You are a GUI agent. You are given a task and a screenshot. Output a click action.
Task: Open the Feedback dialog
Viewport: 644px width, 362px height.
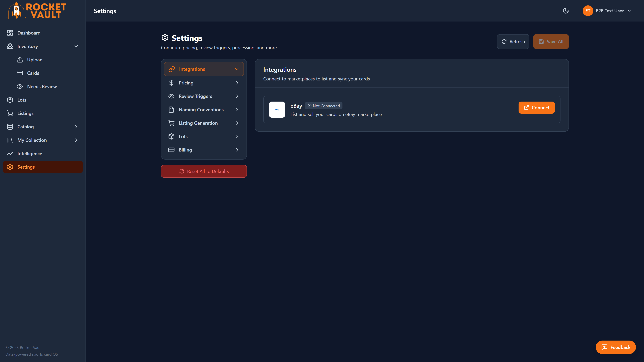click(615, 347)
